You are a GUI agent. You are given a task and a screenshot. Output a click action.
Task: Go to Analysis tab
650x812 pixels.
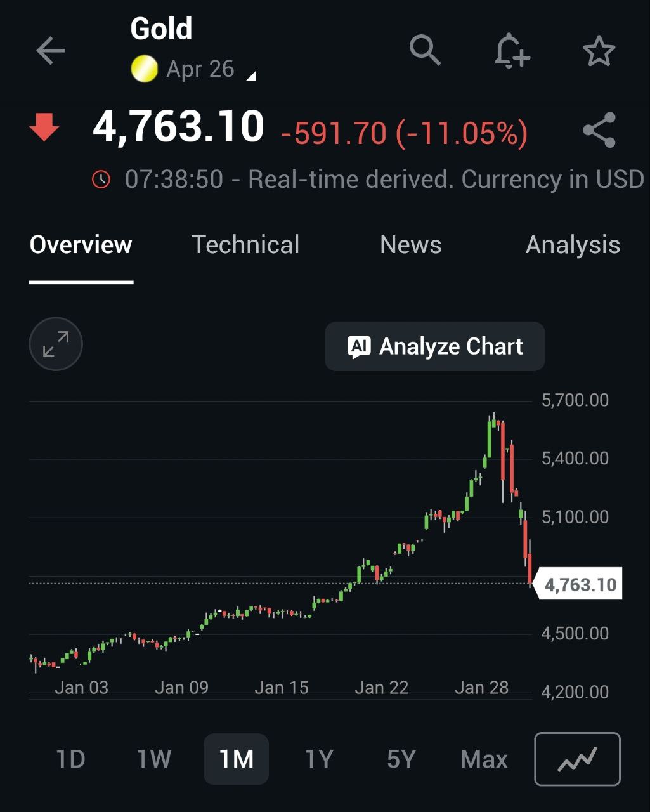click(x=573, y=245)
